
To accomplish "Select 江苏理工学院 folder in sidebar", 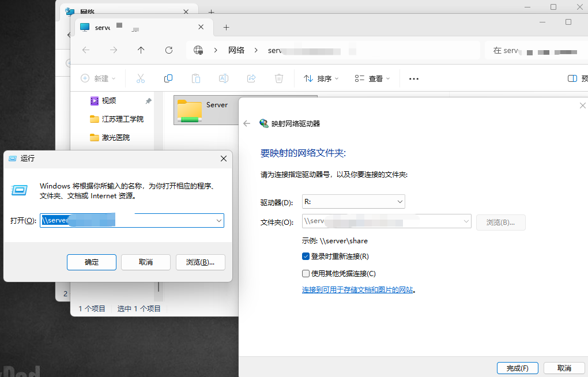I will point(117,119).
